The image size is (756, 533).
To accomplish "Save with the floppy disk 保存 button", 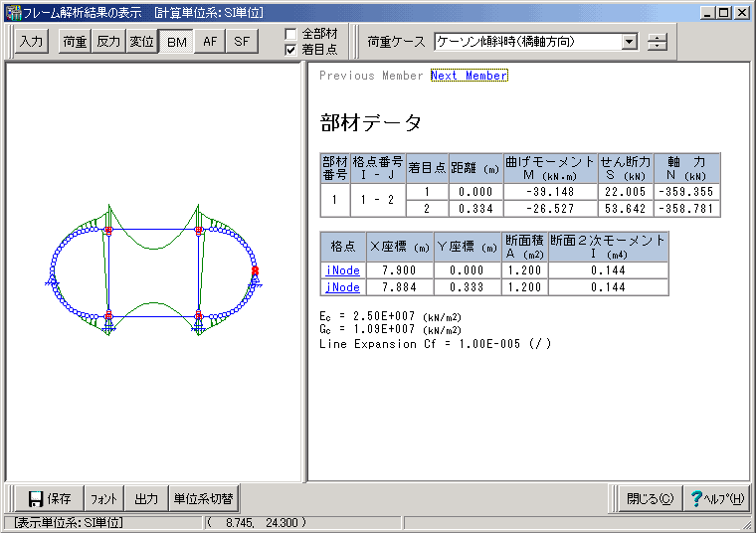I will 50,498.
